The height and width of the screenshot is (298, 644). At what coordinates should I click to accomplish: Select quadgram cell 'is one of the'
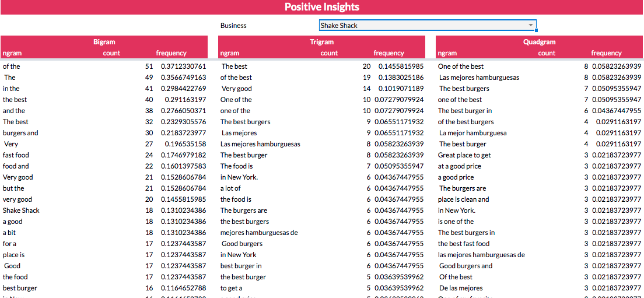coord(456,222)
